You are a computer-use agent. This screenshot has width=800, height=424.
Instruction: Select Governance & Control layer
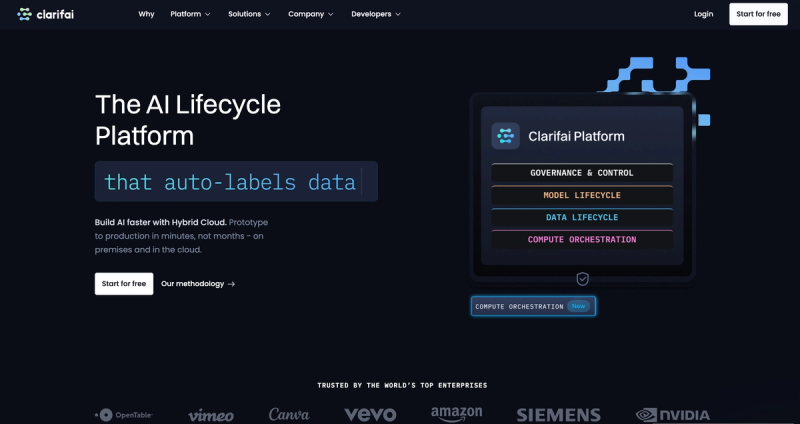click(582, 173)
